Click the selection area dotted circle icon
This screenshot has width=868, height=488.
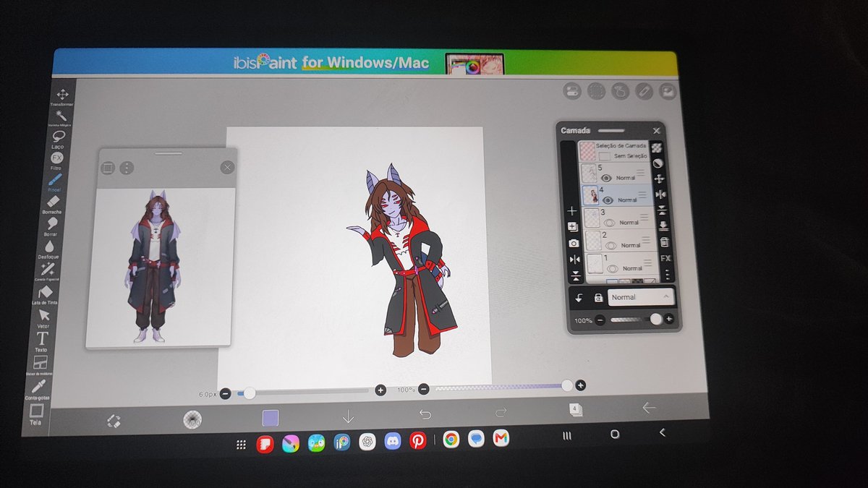point(596,91)
